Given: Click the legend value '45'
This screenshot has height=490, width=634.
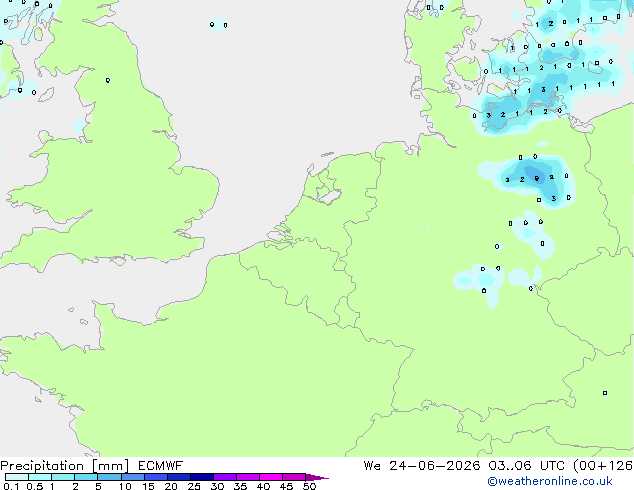Looking at the screenshot, I should [286, 486].
